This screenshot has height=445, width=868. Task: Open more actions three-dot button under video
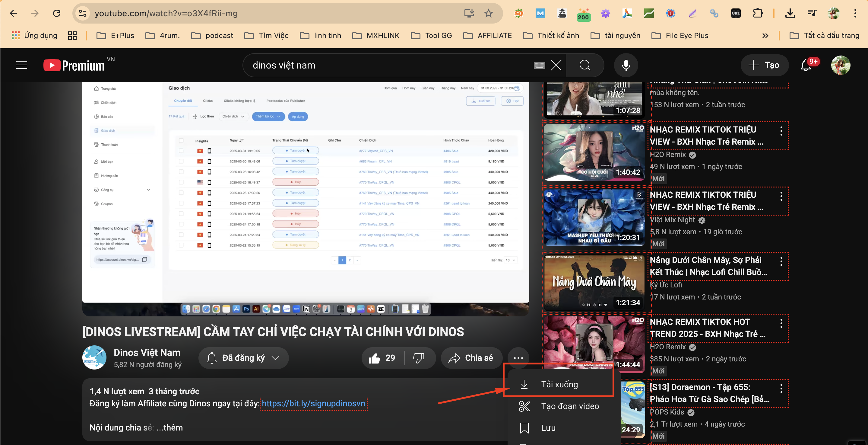518,358
